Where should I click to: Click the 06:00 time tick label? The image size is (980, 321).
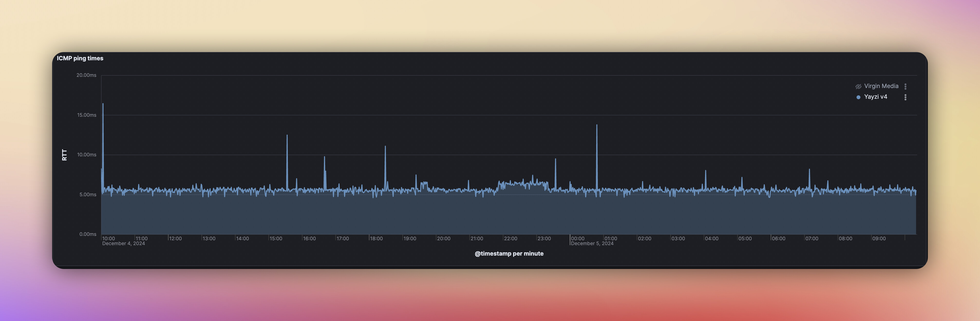778,239
